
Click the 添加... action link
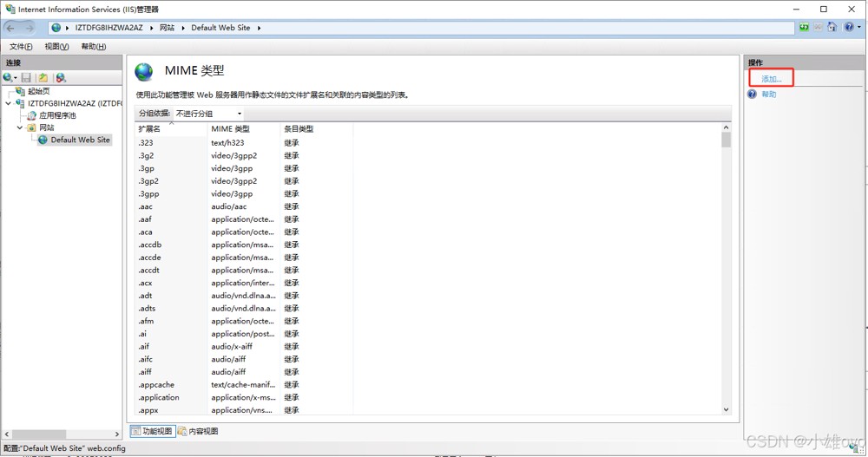point(771,79)
